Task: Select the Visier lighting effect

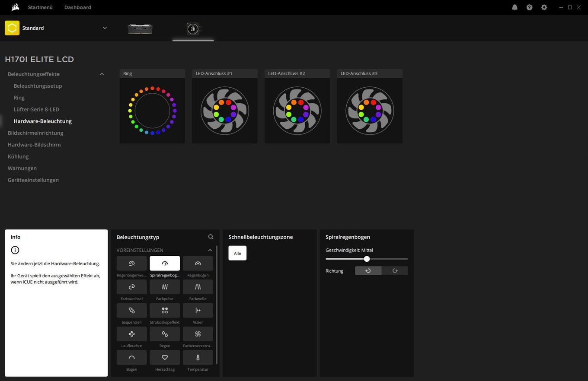Action: tap(198, 311)
